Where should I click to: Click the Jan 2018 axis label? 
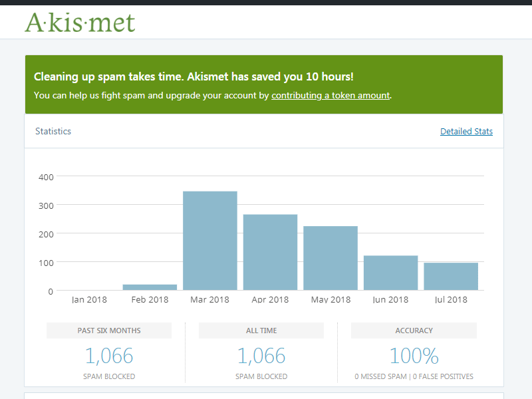click(x=88, y=299)
